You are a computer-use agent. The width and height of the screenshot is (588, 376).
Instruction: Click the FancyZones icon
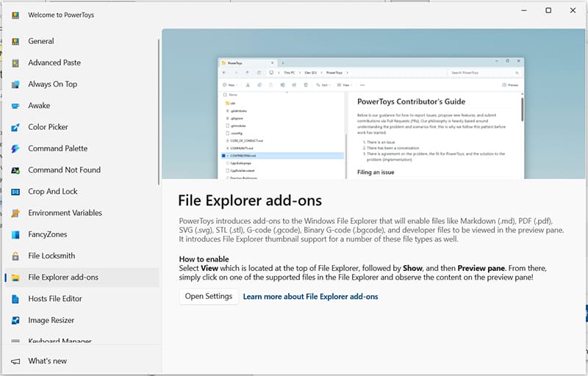click(x=15, y=235)
